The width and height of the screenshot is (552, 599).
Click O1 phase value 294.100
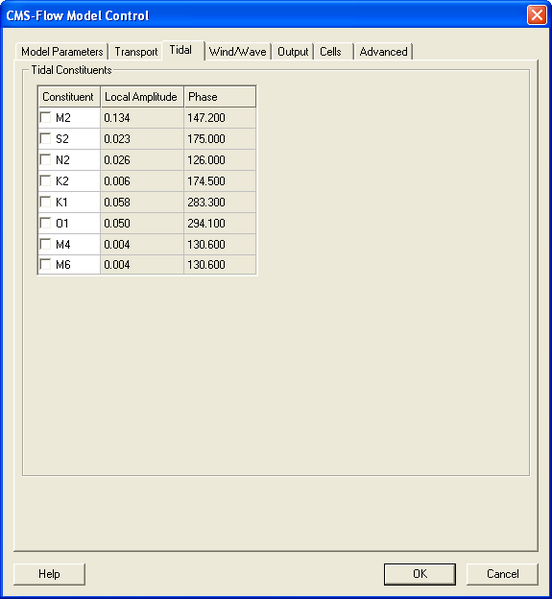220,223
